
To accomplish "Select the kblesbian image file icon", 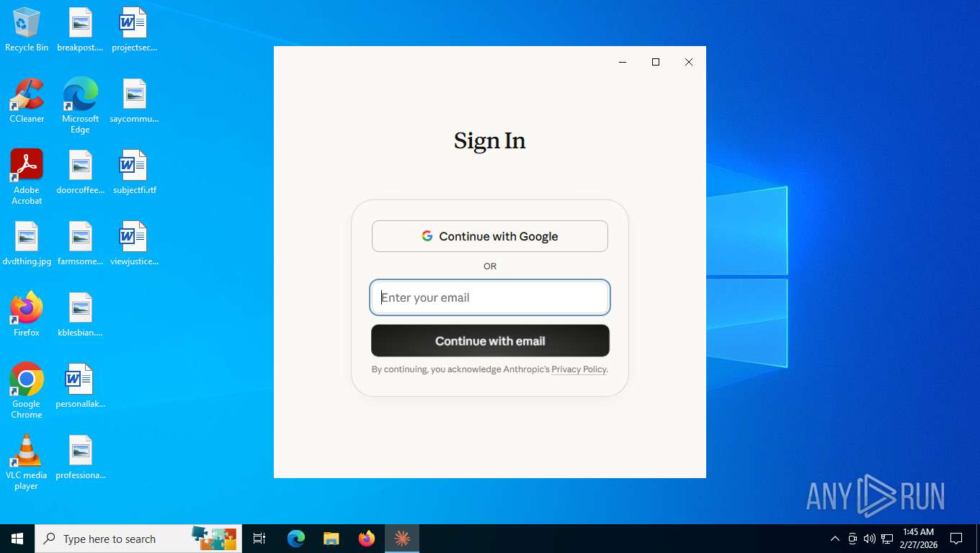I will pyautogui.click(x=80, y=315).
